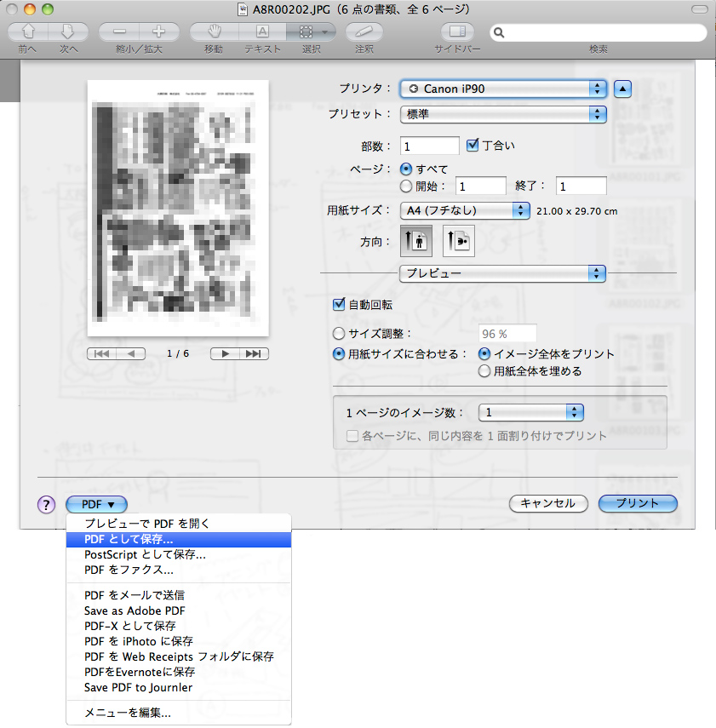The height and width of the screenshot is (728, 716).
Task: Click the portrait orientation icon
Action: [416, 241]
